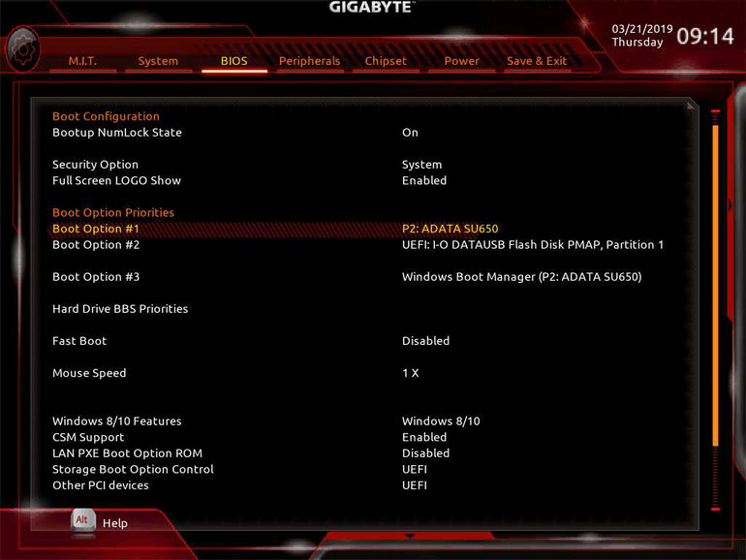Change Security Option value System
Screen dimensions: 746x560
click(422, 164)
